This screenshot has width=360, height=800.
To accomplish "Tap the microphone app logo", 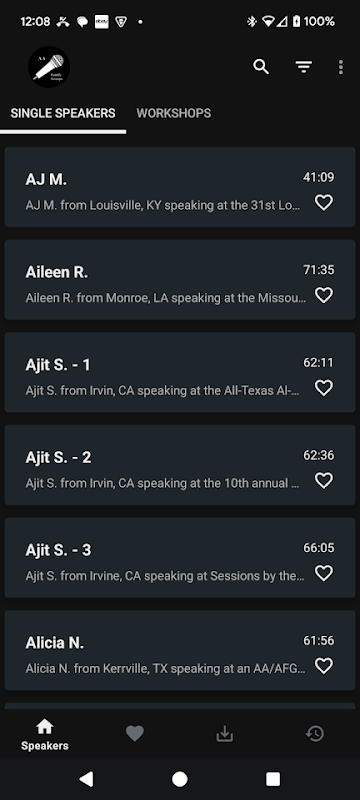I will point(49,67).
